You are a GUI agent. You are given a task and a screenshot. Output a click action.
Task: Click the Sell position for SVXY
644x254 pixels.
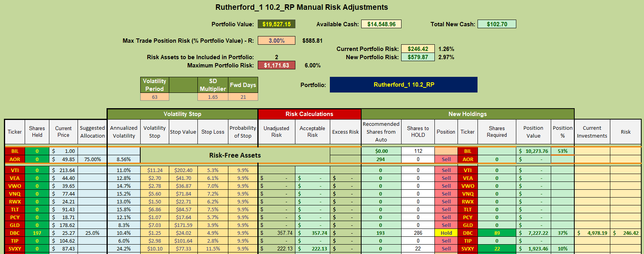(x=446, y=249)
